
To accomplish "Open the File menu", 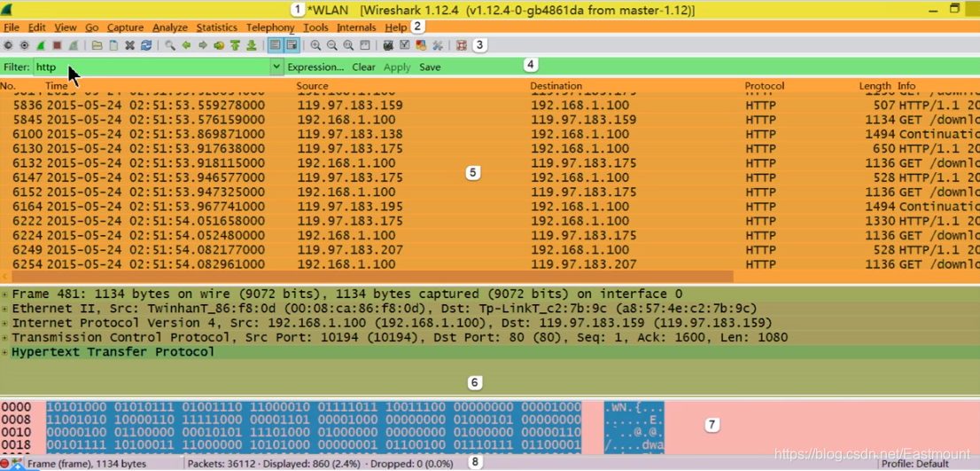I will click(x=12, y=27).
